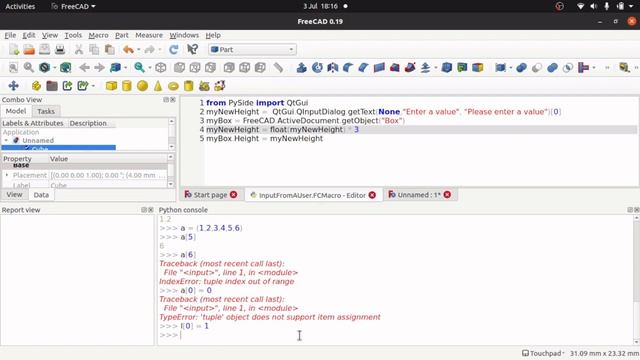Open Ubuntu Activities overview
The width and height of the screenshot is (640, 360).
coord(20,6)
